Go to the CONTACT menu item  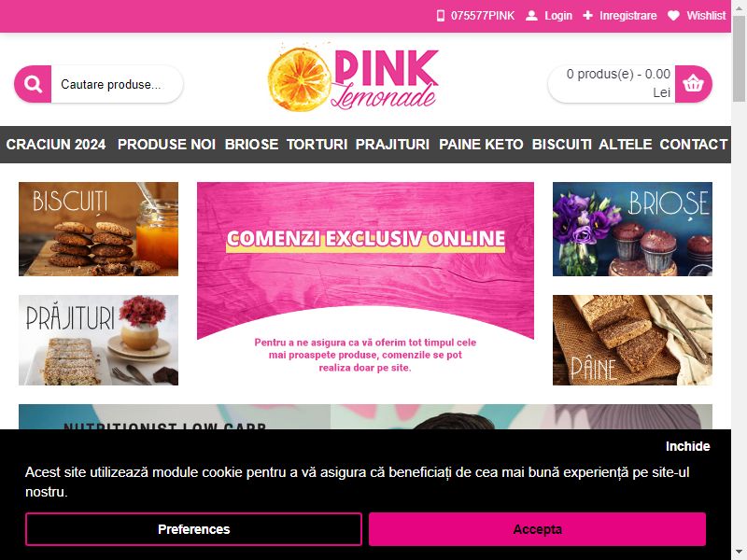694,145
